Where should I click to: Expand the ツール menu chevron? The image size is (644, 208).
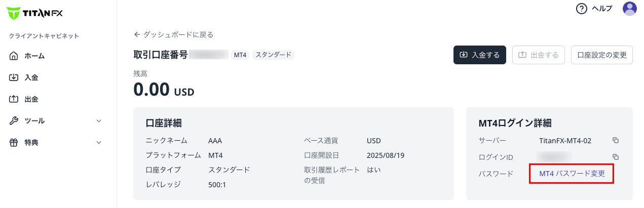click(99, 121)
